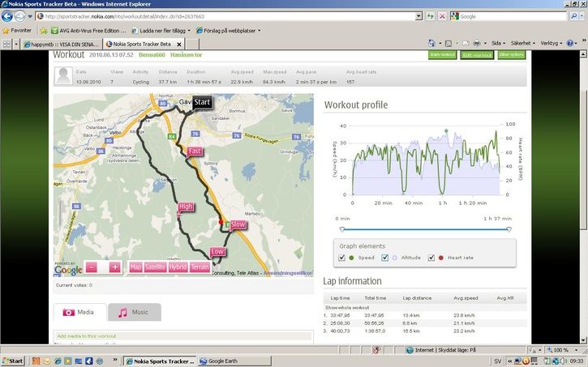Image resolution: width=588 pixels, height=367 pixels.
Task: Toggle the Heart rate graph element checkbox
Action: point(431,258)
